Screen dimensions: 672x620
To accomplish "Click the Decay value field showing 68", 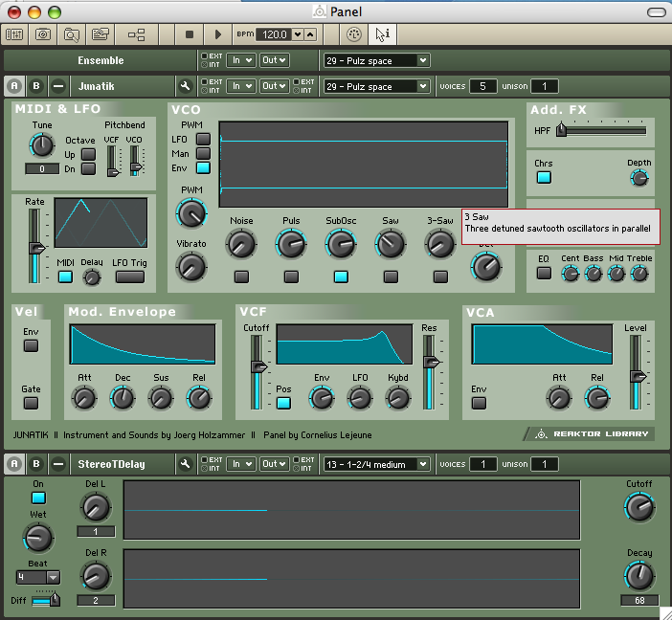I will (x=639, y=600).
